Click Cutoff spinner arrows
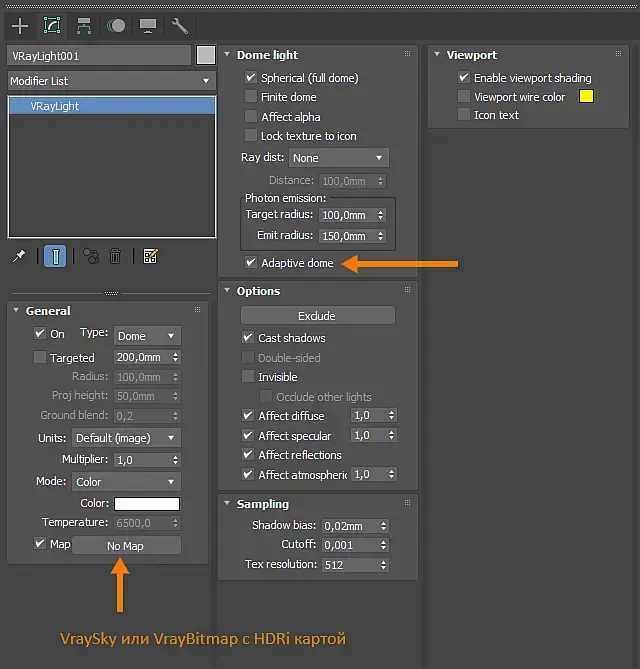 point(384,545)
